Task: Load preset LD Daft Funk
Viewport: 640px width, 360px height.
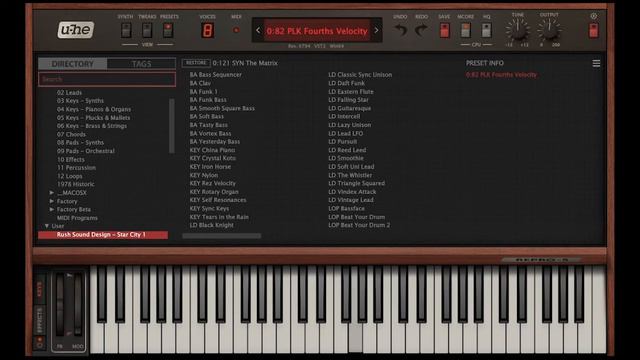Action: [347, 83]
